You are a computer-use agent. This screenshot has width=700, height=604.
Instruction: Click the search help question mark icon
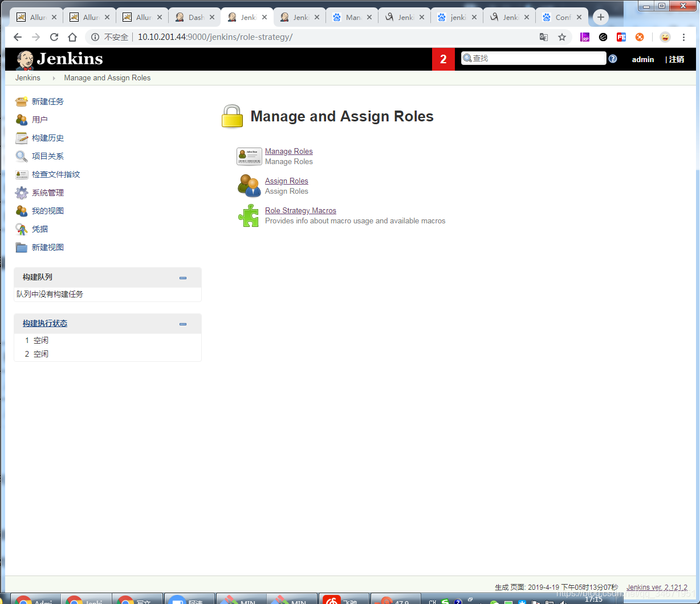pyautogui.click(x=613, y=58)
